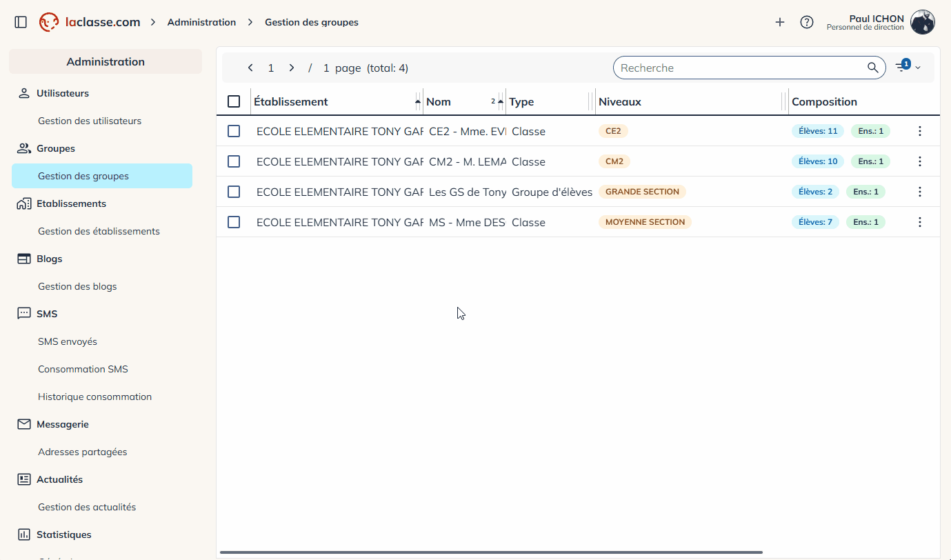The width and height of the screenshot is (951, 560).
Task: Click the Administration breadcrumb link
Action: point(201,22)
